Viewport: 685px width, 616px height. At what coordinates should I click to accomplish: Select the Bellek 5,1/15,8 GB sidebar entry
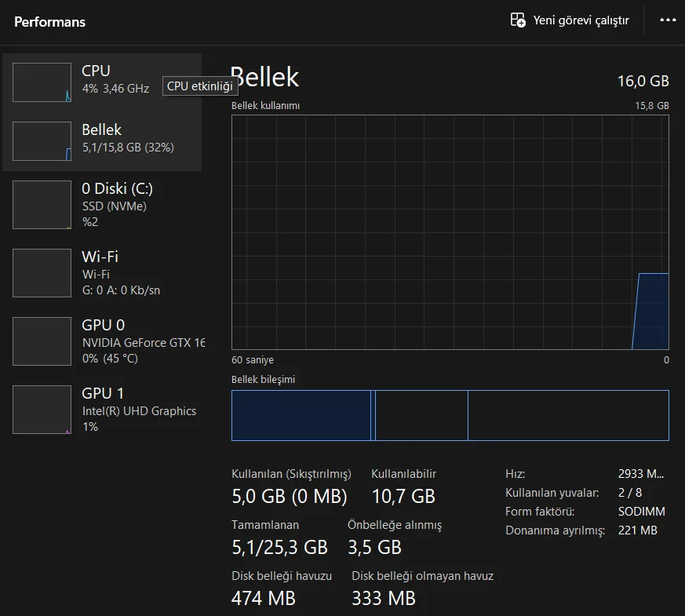pos(128,138)
